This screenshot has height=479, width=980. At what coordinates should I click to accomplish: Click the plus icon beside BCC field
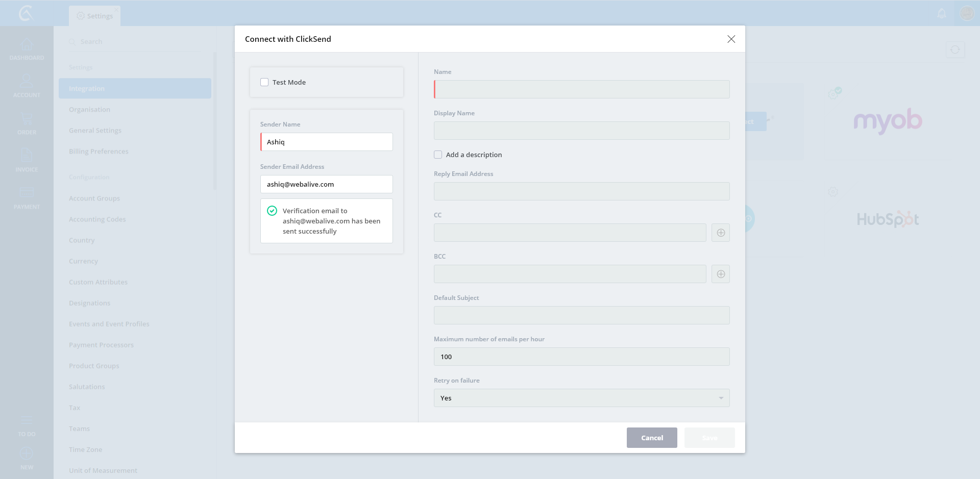point(720,274)
